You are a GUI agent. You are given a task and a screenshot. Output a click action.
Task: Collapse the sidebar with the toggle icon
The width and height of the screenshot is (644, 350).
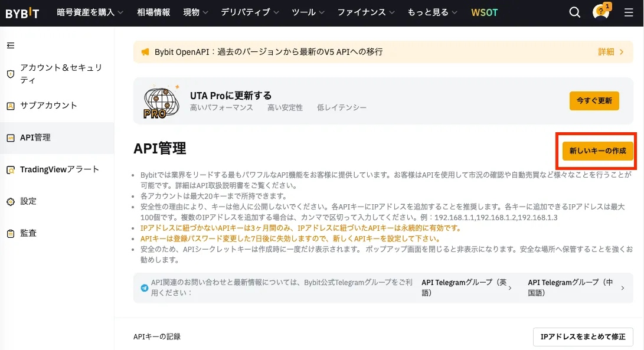pyautogui.click(x=10, y=45)
